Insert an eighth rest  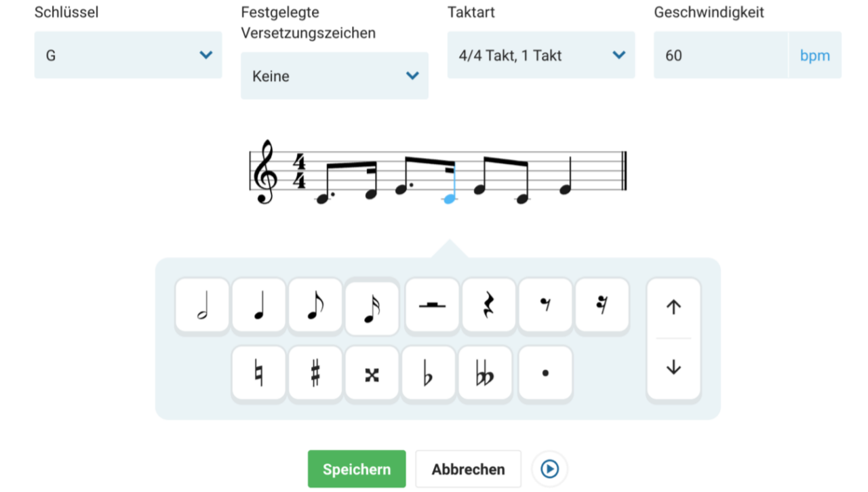tap(545, 305)
